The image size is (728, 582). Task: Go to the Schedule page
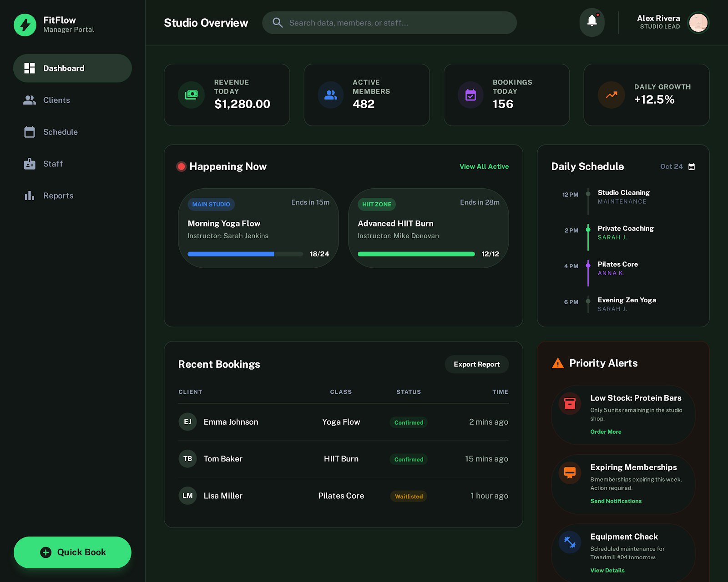pos(60,132)
